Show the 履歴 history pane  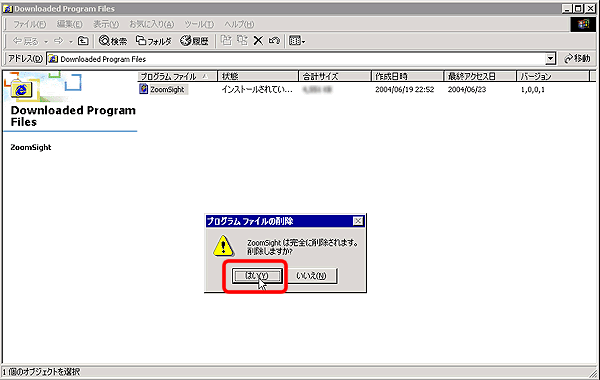(x=194, y=41)
